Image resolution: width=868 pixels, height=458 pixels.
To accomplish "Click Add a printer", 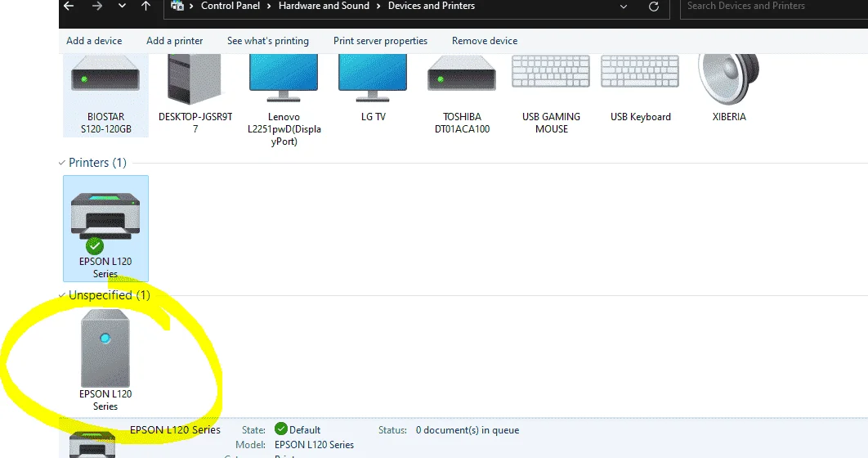I will [x=174, y=41].
